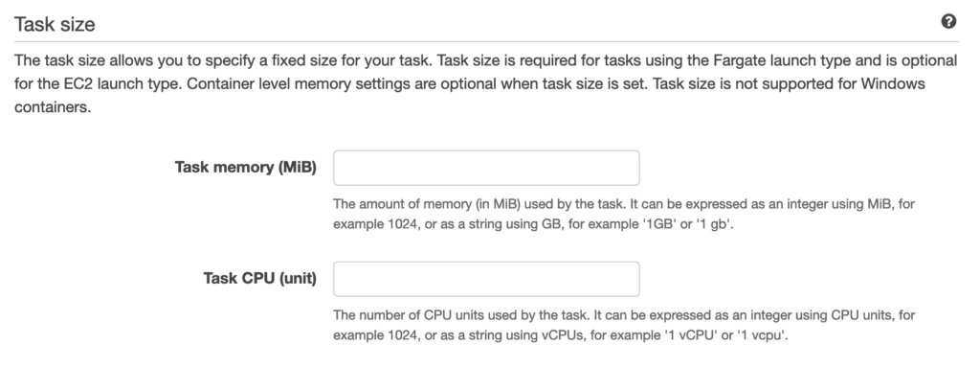Click the 1024 example in memory hint
The height and width of the screenshot is (368, 980).
pyautogui.click(x=399, y=224)
